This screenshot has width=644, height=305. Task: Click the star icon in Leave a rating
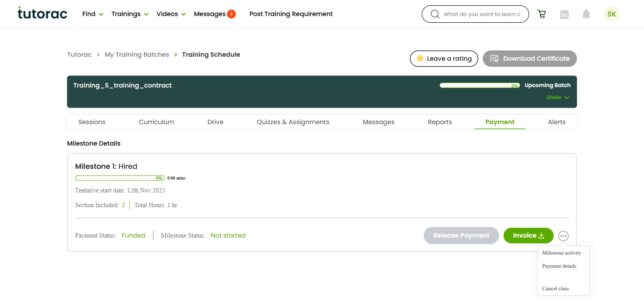[x=420, y=58]
